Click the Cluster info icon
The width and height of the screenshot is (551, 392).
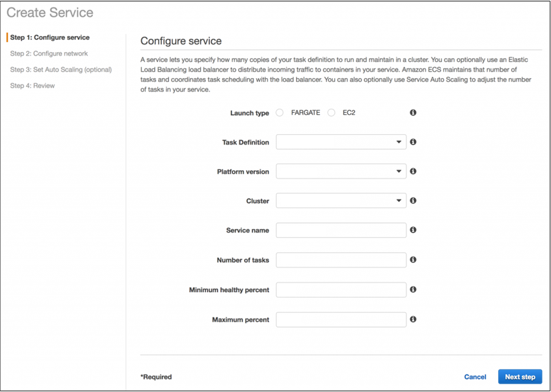pos(413,201)
